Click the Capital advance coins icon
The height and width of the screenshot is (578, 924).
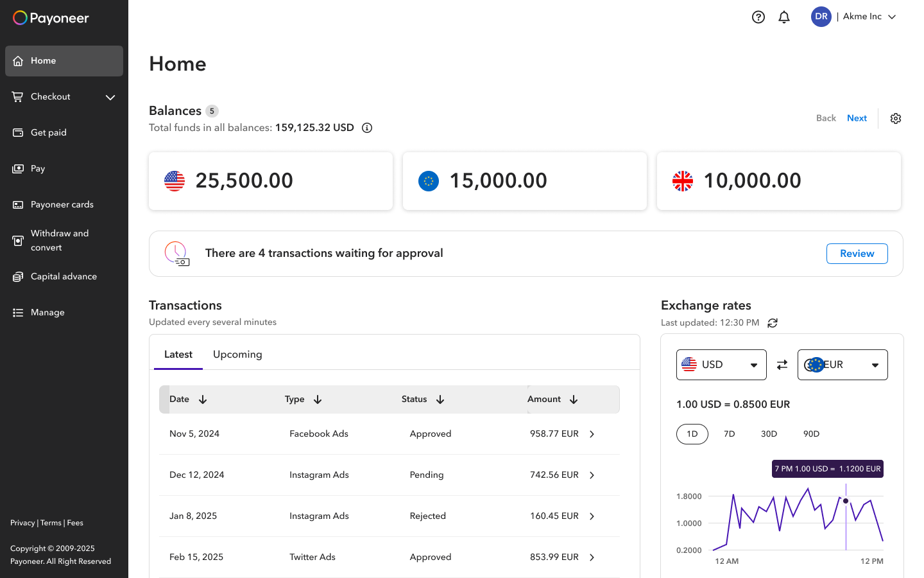coord(18,277)
